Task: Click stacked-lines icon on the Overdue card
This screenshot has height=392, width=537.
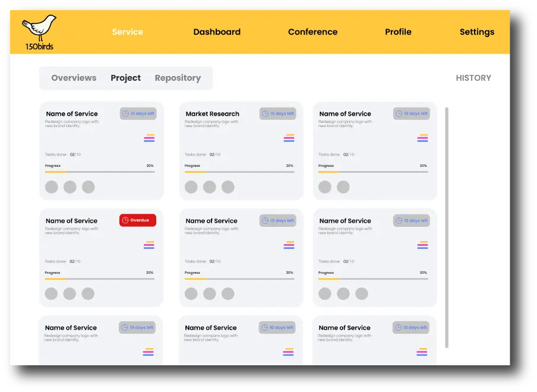Action: (149, 245)
